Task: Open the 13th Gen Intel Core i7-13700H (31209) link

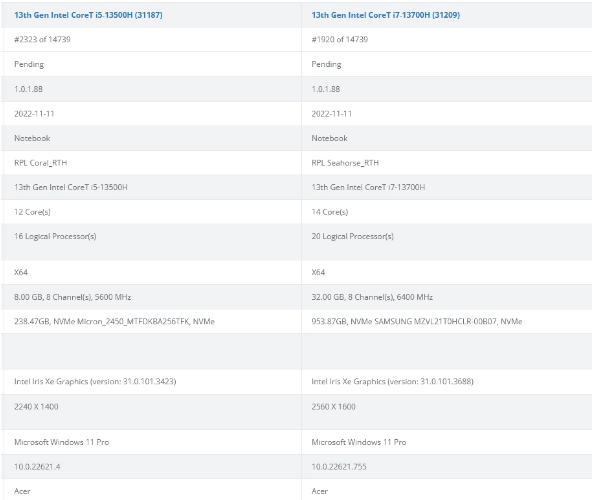Action: coord(385,15)
